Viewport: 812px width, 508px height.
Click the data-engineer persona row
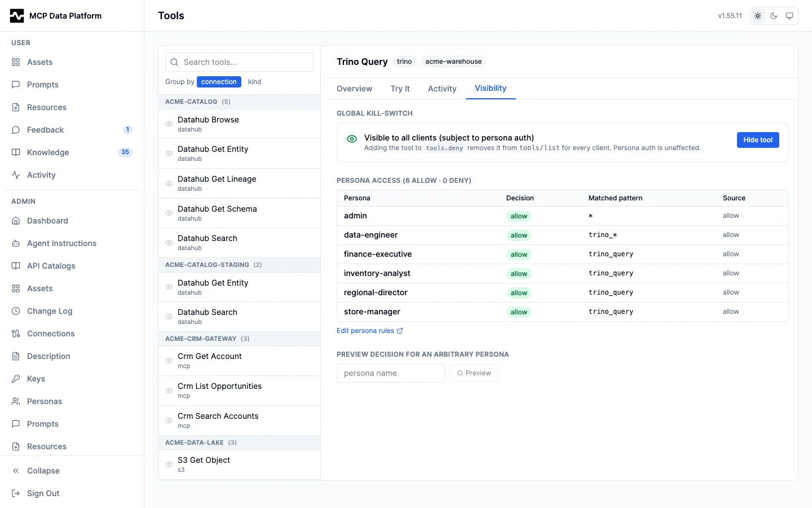pos(562,235)
